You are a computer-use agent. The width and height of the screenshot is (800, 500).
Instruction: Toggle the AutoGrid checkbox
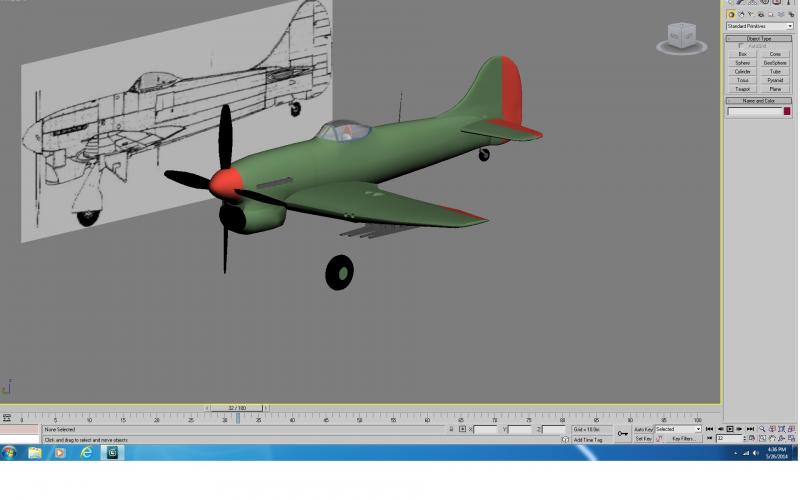click(741, 46)
